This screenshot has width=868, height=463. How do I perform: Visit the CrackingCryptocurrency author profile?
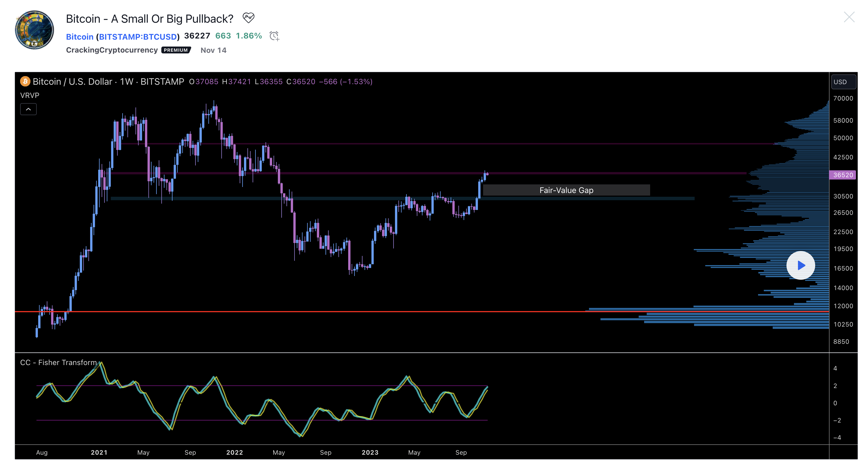(112, 50)
